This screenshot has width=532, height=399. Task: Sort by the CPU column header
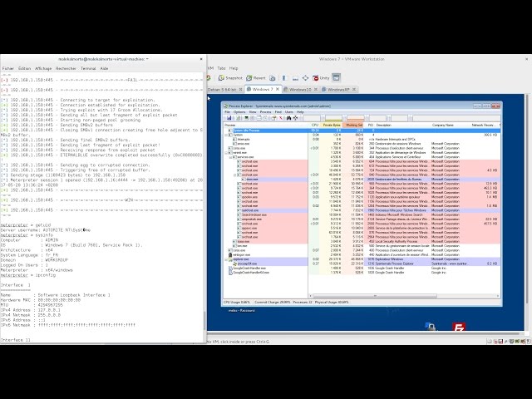click(x=314, y=126)
